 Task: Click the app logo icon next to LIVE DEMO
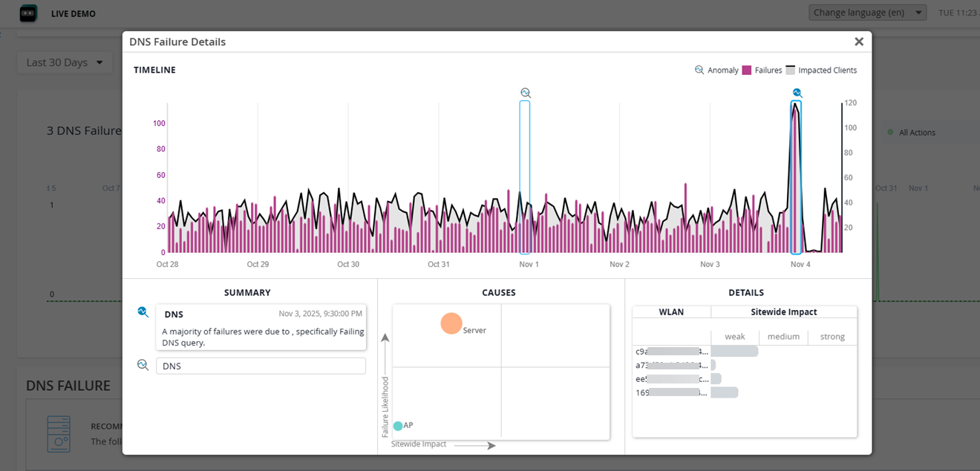click(28, 13)
